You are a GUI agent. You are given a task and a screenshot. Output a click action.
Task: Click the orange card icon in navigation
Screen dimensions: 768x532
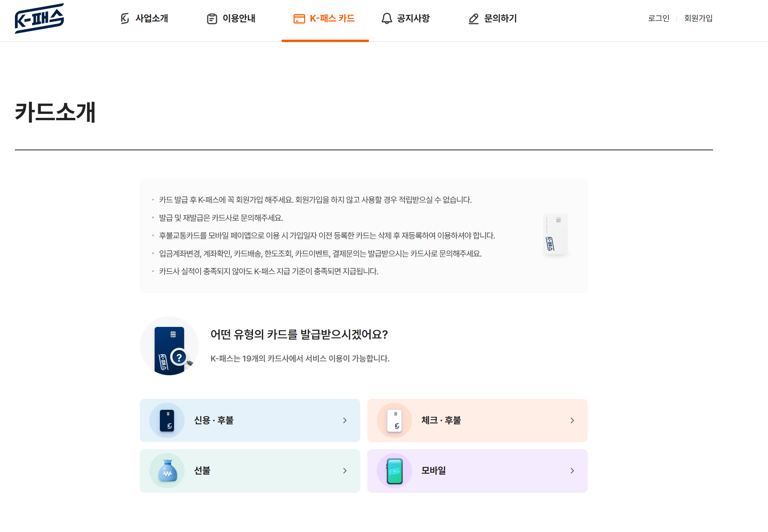tap(299, 18)
